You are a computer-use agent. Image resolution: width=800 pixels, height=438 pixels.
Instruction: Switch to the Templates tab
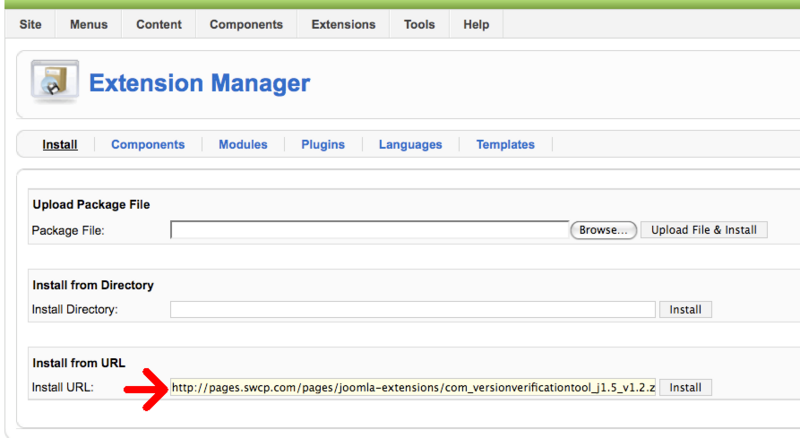point(506,144)
